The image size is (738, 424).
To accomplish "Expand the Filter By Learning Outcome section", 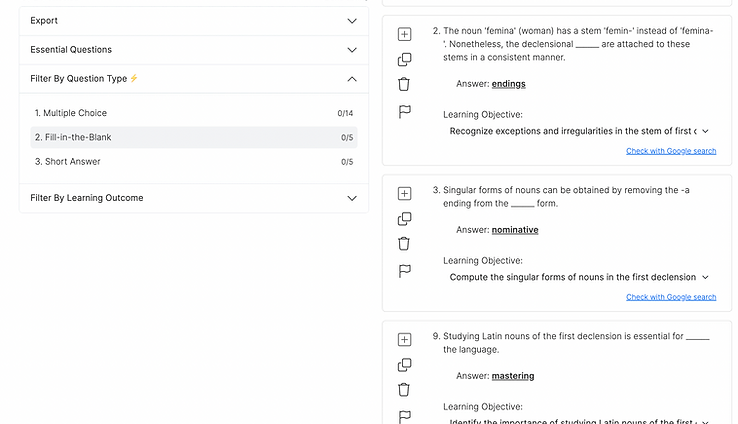I will 194,198.
